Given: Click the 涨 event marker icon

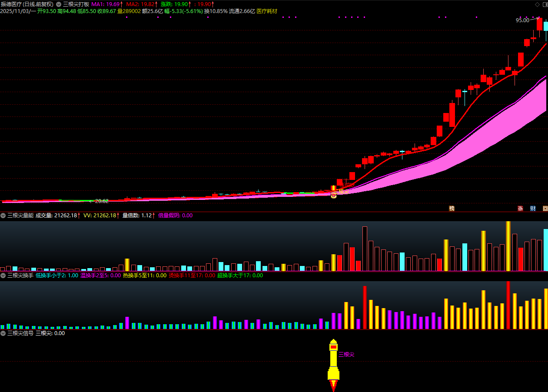Looking at the screenshot, I should pyautogui.click(x=520, y=209).
